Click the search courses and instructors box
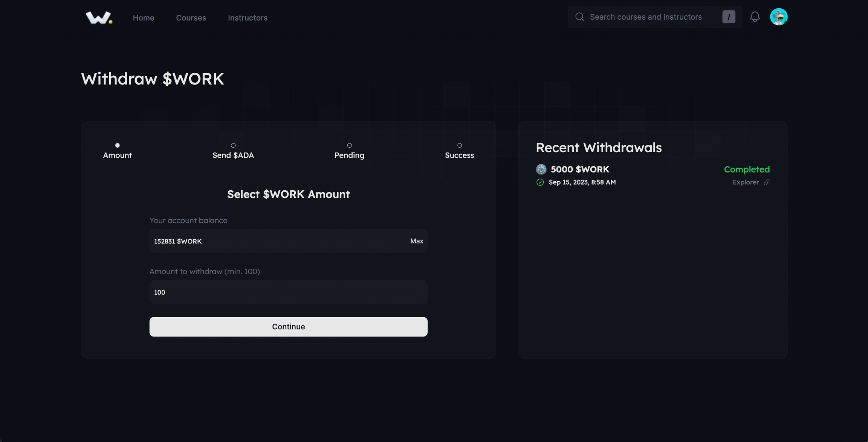868x442 pixels. coord(646,17)
